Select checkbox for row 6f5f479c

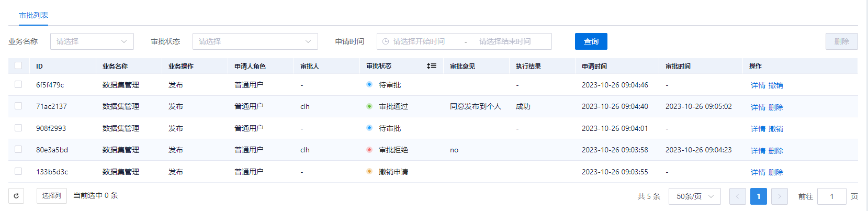tap(18, 84)
